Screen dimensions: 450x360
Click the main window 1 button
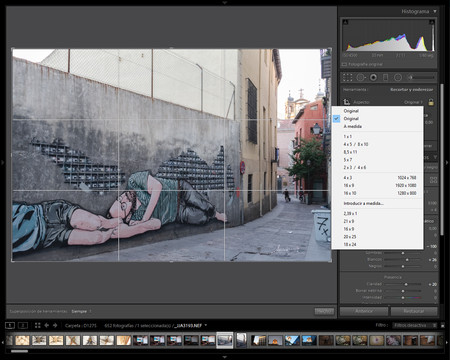[x=10, y=325]
